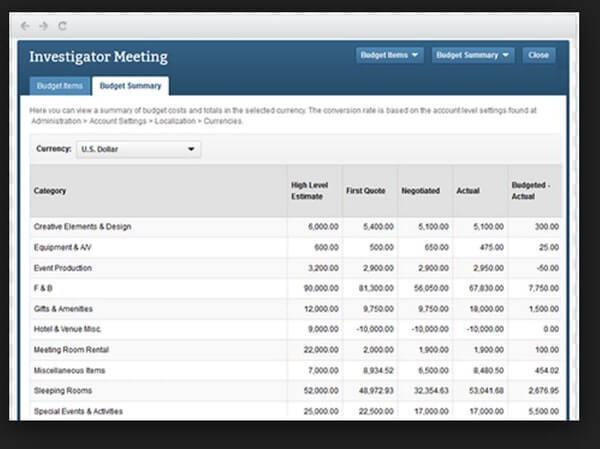The height and width of the screenshot is (449, 600).
Task: Open the Budget Summary dropdown button
Action: click(x=473, y=56)
